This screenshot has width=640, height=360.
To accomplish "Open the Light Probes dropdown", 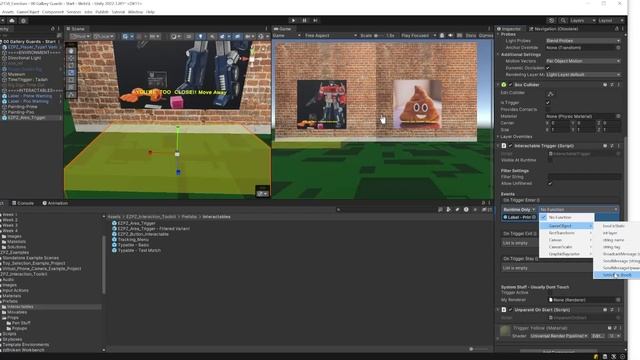I will pos(583,41).
